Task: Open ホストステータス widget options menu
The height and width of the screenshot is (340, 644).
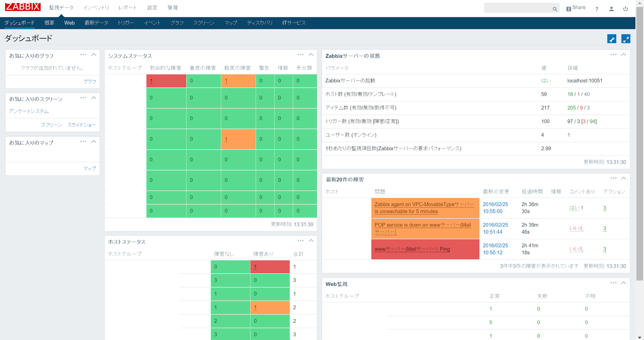Action: point(301,241)
